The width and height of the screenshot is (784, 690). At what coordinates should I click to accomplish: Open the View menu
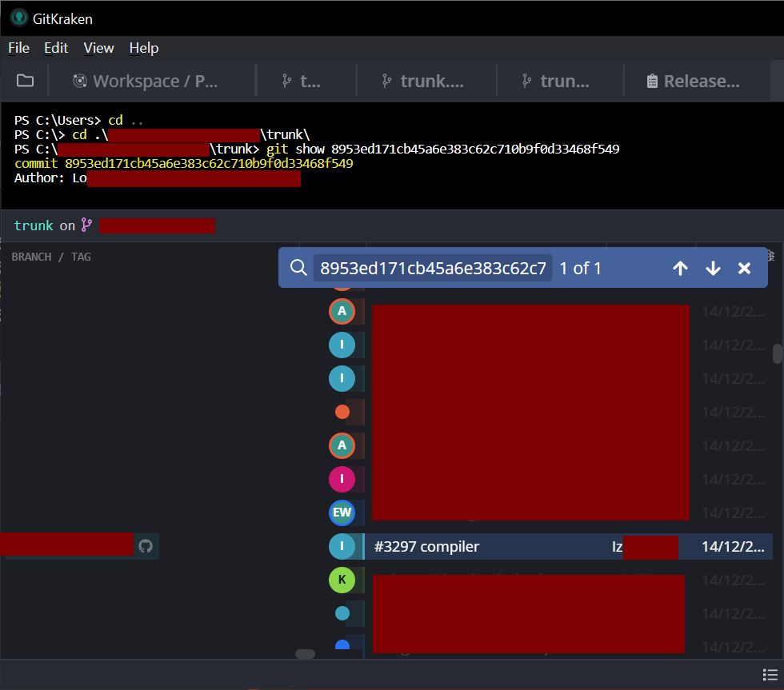(98, 48)
